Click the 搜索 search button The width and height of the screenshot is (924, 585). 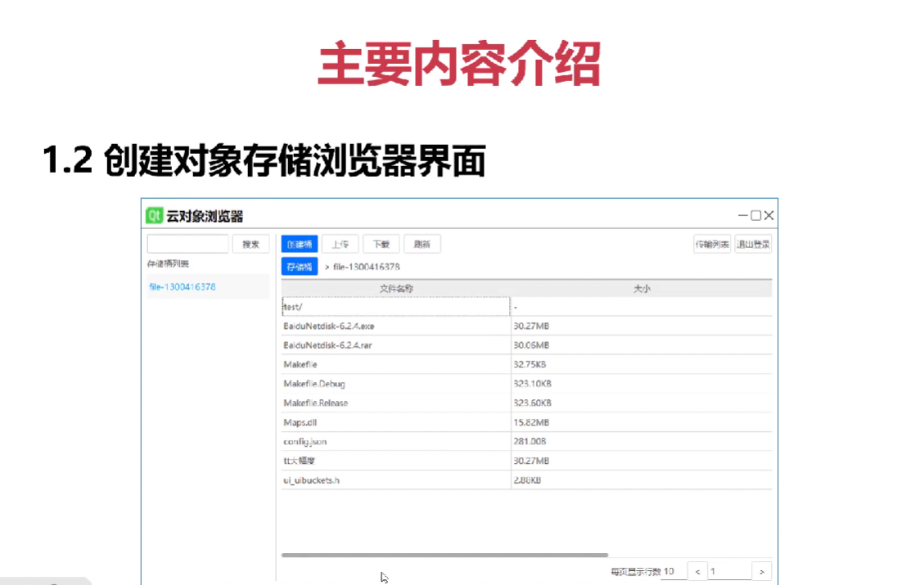[x=251, y=244]
